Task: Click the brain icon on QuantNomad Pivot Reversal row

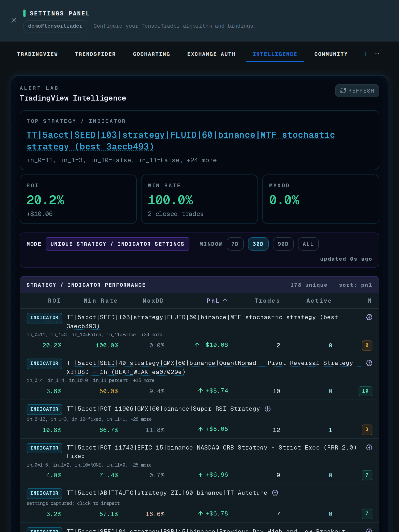Action: point(369,363)
